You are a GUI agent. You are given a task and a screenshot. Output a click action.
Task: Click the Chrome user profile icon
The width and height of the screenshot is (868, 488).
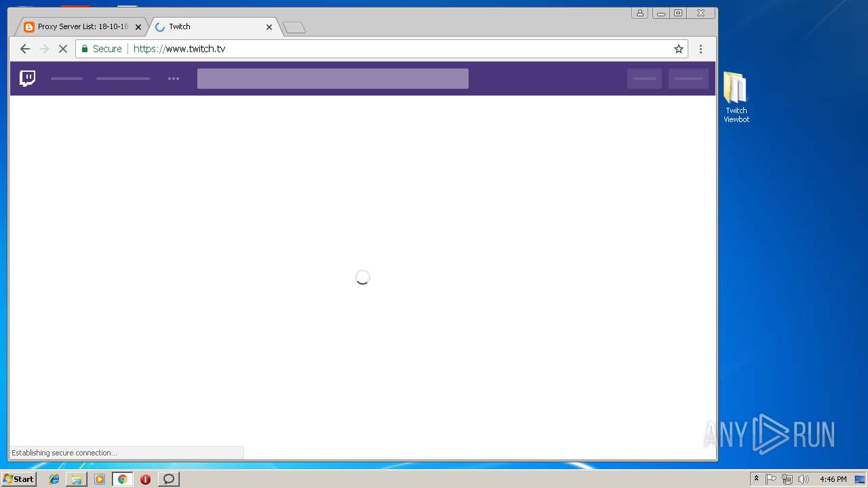[639, 13]
